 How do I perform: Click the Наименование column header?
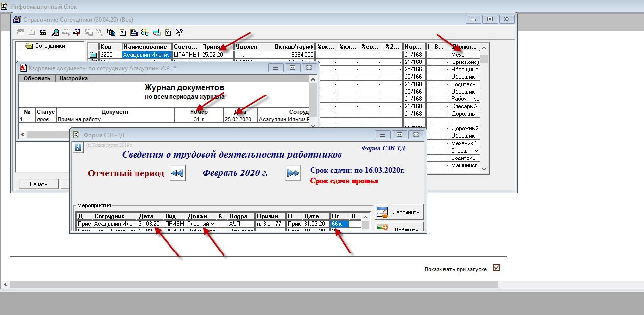tap(146, 47)
